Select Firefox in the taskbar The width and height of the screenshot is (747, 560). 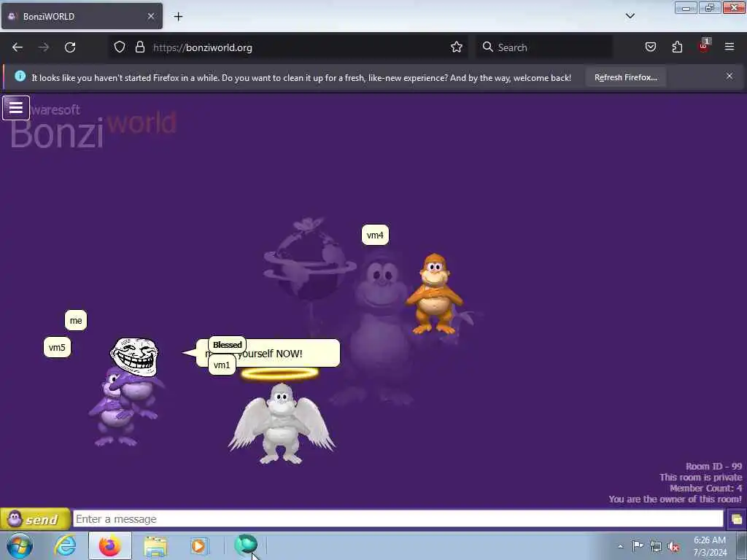pos(110,545)
